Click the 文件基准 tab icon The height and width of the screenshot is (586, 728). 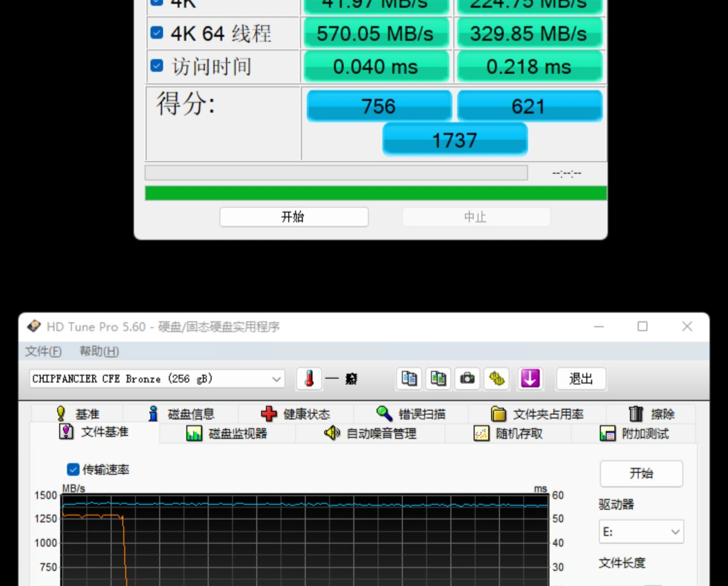(x=66, y=432)
